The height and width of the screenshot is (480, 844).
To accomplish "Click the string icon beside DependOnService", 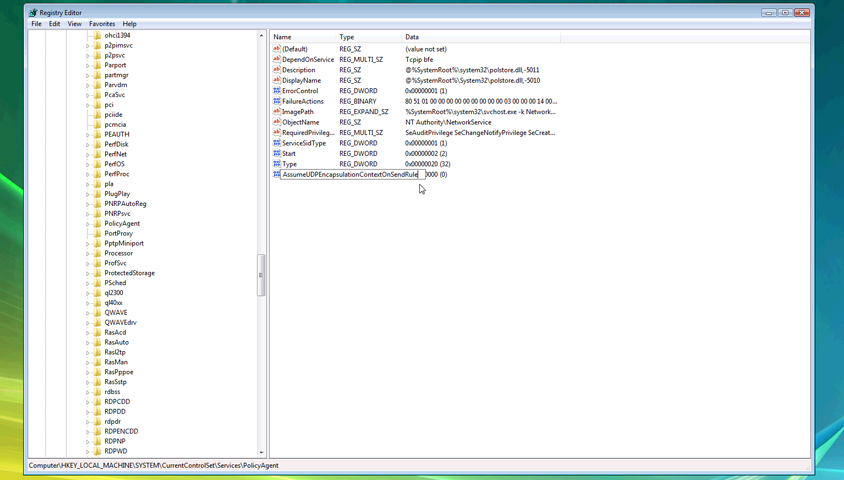I will [277, 59].
